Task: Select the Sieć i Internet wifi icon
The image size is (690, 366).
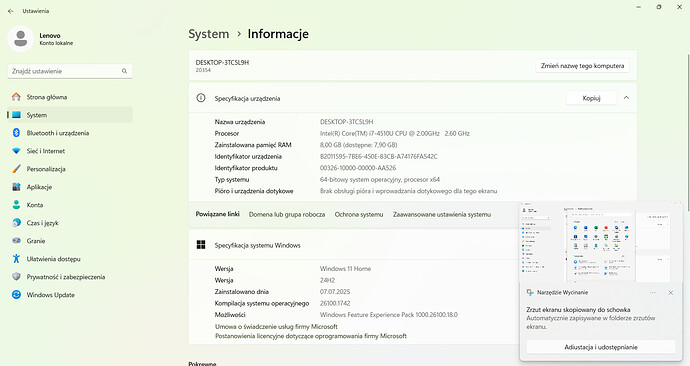Action: 16,151
